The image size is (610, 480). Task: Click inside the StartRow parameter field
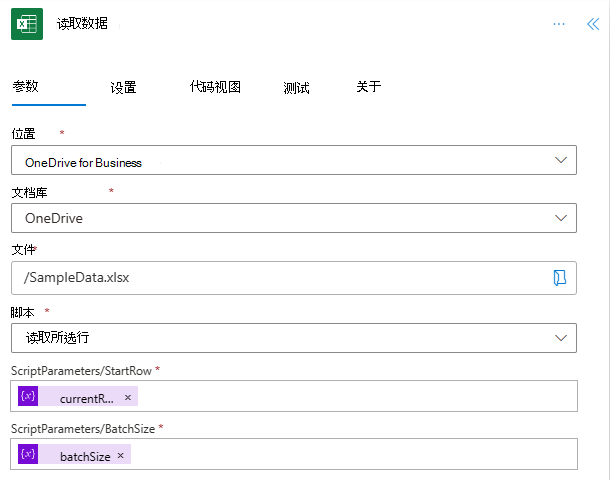tap(350, 397)
